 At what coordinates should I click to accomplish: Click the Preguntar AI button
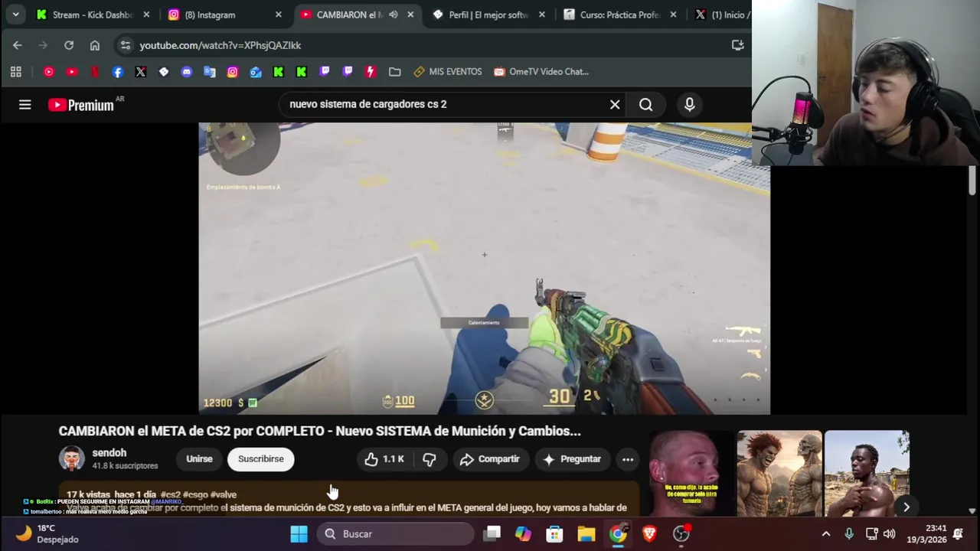tap(572, 459)
